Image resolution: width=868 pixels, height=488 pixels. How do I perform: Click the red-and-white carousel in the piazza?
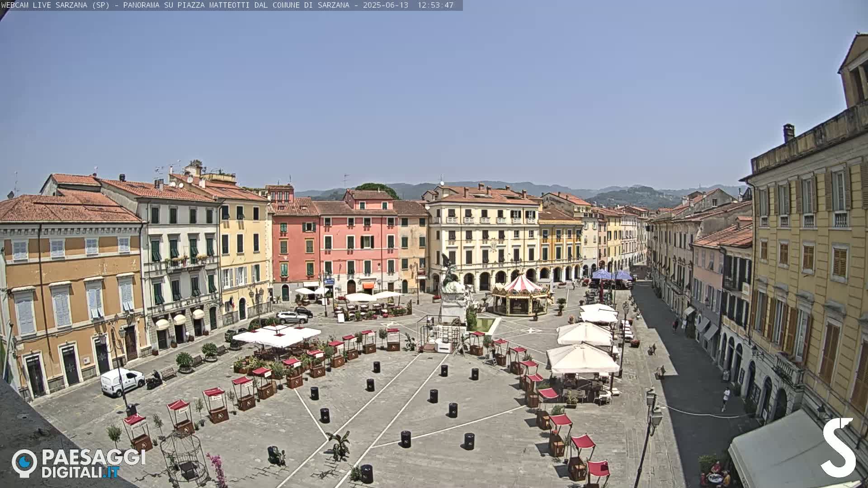click(x=520, y=296)
